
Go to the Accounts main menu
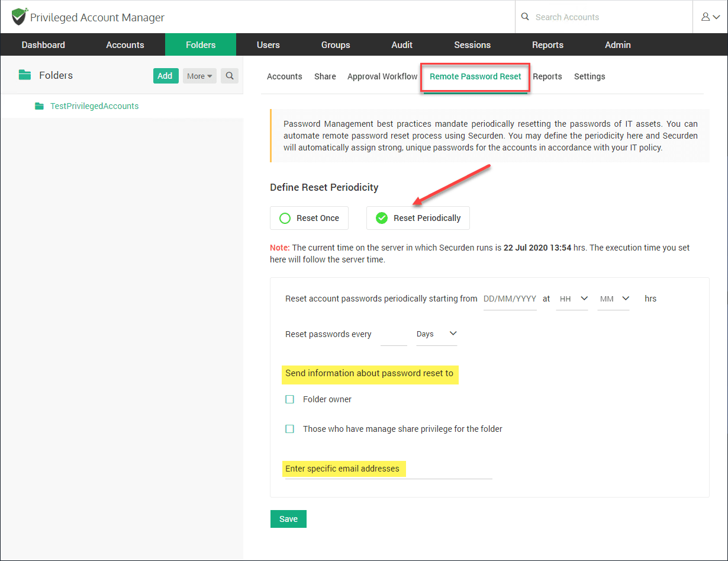pos(125,45)
